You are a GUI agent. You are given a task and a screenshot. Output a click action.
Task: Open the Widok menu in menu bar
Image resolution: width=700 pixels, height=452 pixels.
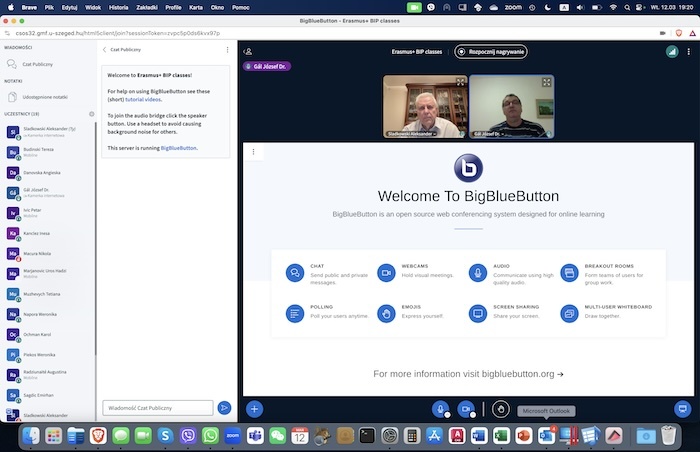point(93,7)
